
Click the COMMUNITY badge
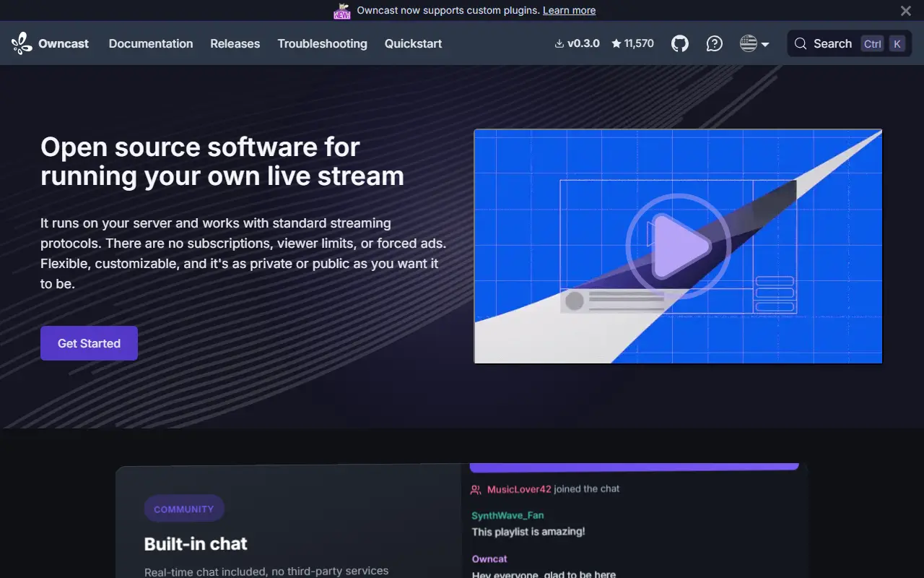(184, 509)
